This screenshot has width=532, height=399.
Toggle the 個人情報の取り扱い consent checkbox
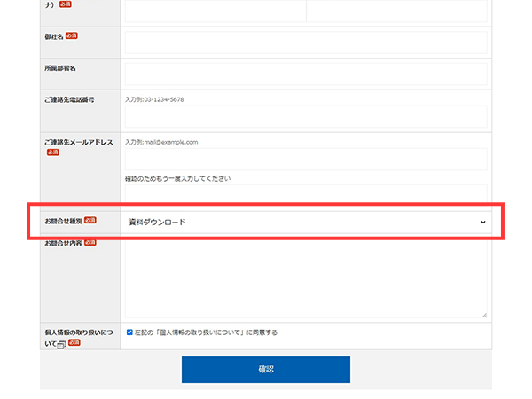(130, 332)
